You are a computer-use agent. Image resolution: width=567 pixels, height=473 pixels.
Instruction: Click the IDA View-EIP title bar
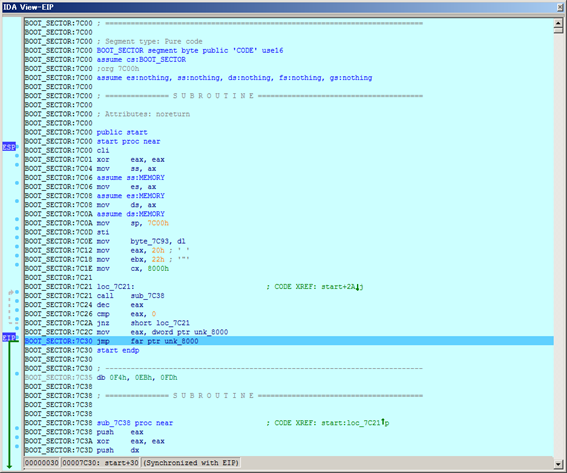point(278,7)
